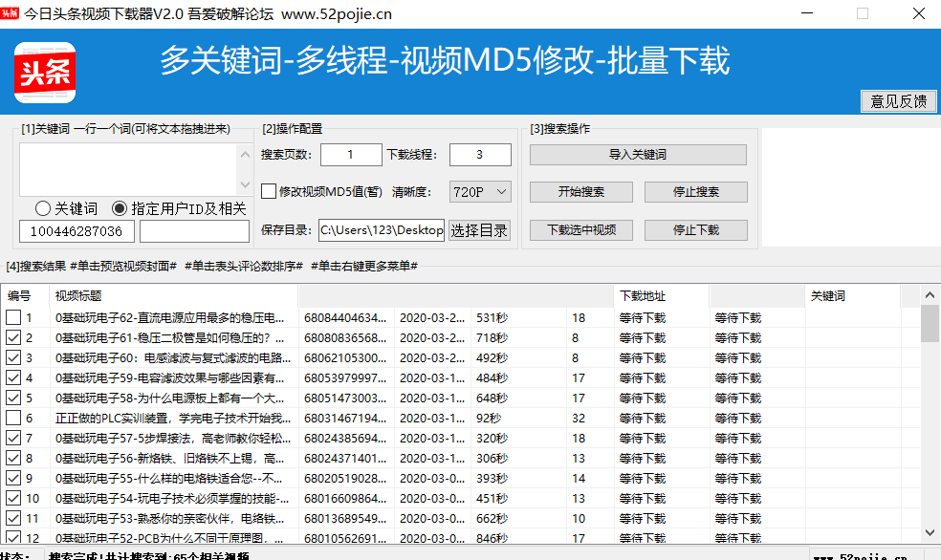This screenshot has width=941, height=560.
Task: Select title 0基础玩电子62-直流电源应用最多的稳压电
Action: [x=170, y=318]
